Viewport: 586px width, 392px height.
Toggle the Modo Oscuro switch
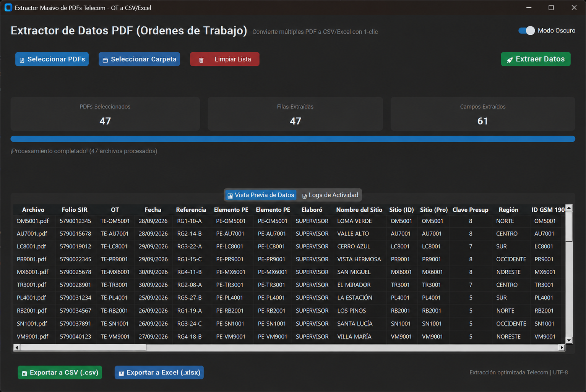526,31
